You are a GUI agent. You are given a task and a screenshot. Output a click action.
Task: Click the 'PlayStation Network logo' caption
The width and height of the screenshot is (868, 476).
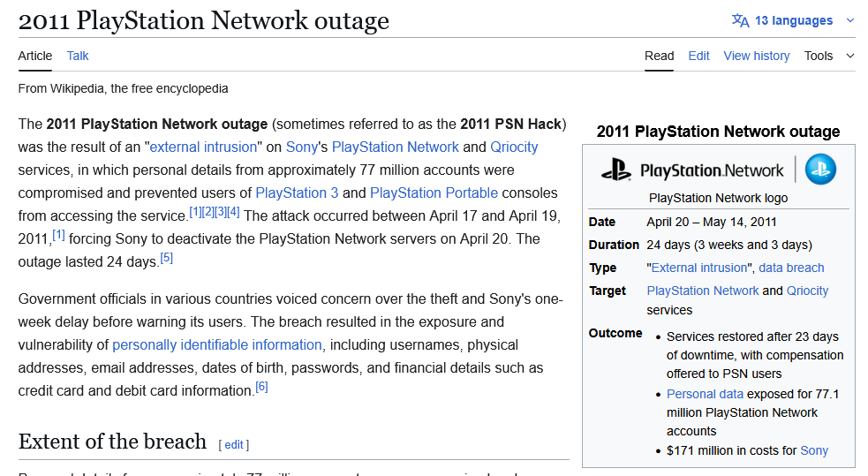tap(718, 198)
